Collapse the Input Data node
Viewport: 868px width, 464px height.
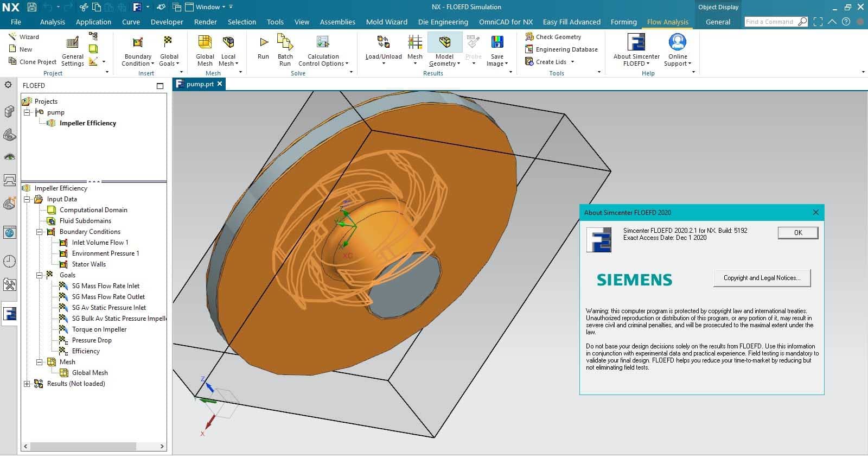click(x=27, y=199)
